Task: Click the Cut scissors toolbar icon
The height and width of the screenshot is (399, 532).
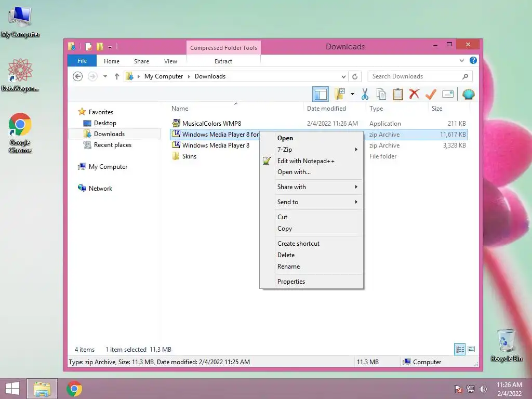Action: pos(365,94)
